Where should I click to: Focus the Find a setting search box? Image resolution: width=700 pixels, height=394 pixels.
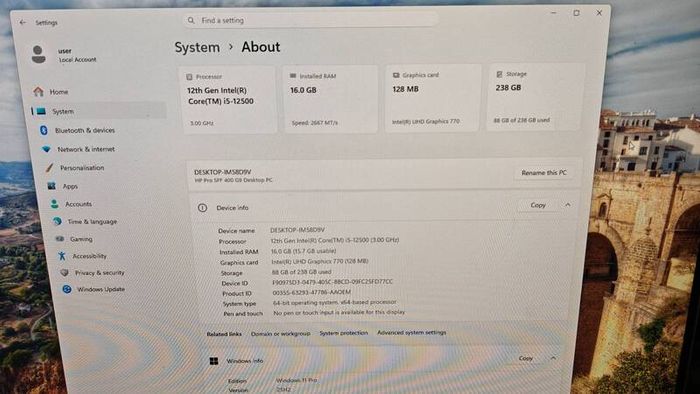(311, 20)
